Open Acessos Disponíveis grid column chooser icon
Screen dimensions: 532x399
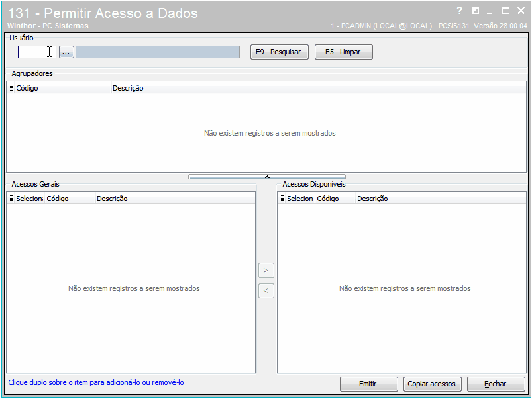[282, 199]
